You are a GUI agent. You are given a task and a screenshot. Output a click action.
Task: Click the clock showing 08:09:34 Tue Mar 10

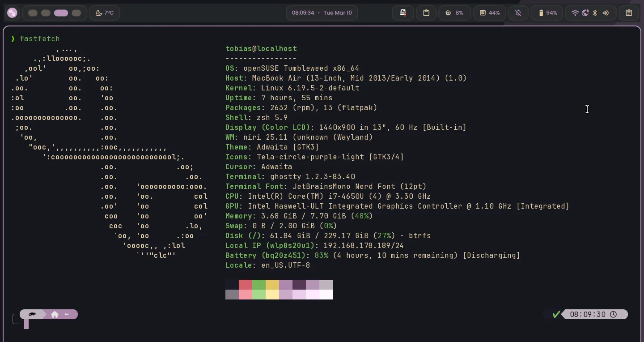point(322,13)
